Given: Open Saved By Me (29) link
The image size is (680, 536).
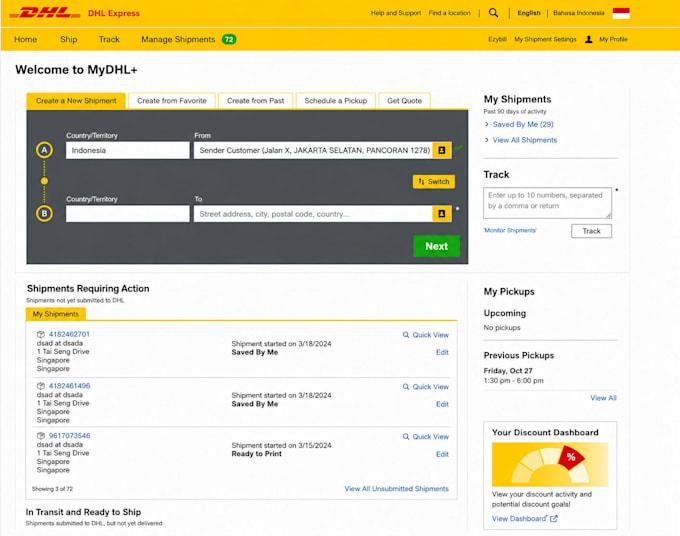Looking at the screenshot, I should pyautogui.click(x=523, y=124).
